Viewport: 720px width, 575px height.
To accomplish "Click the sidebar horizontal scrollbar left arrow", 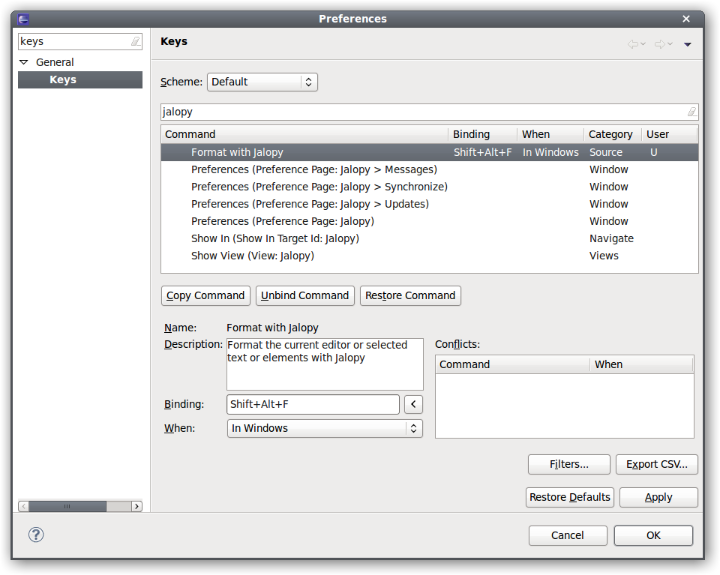I will pyautogui.click(x=24, y=506).
